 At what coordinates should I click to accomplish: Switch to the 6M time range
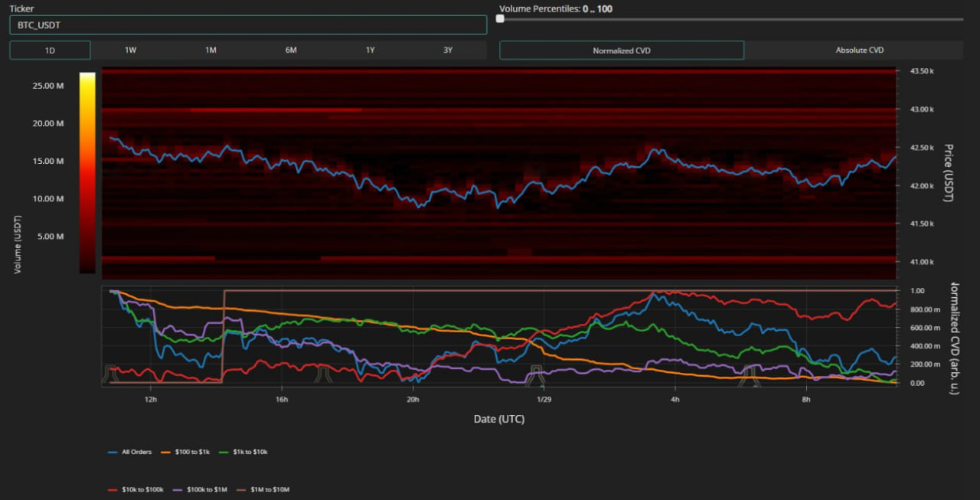291,50
